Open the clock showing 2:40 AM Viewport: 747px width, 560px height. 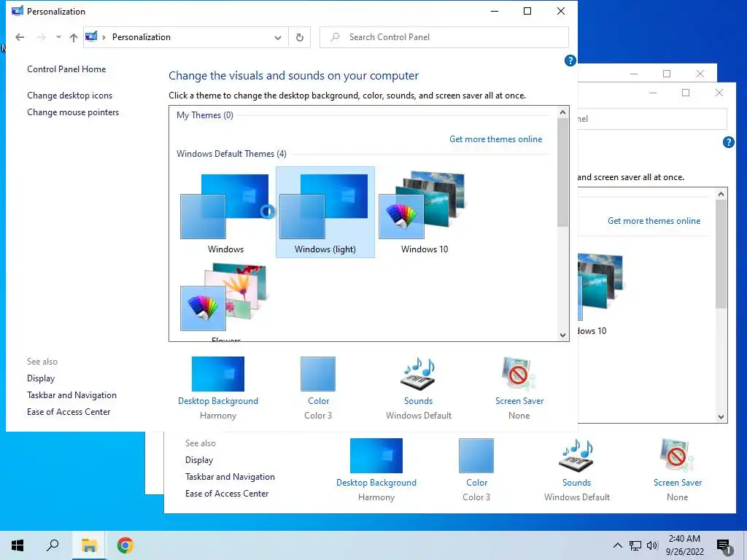(x=684, y=545)
